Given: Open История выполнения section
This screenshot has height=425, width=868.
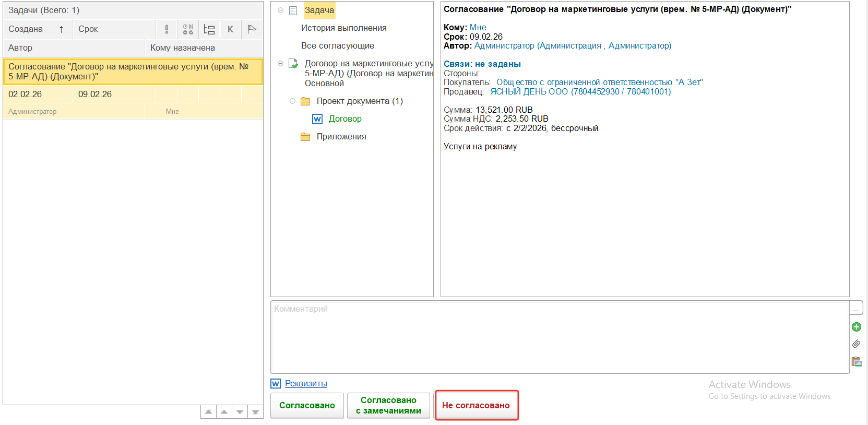Looking at the screenshot, I should click(x=343, y=28).
